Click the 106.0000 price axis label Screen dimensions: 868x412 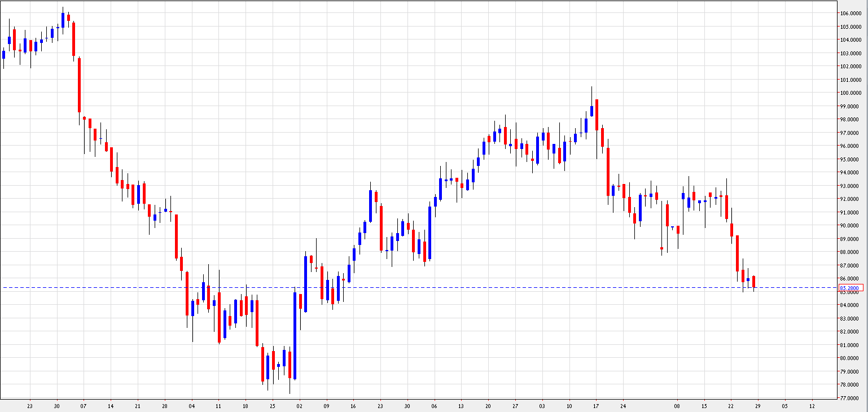[x=850, y=14]
